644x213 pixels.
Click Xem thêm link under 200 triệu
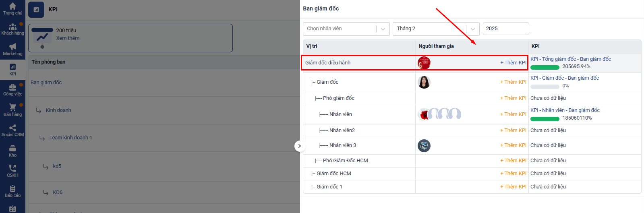[68, 38]
